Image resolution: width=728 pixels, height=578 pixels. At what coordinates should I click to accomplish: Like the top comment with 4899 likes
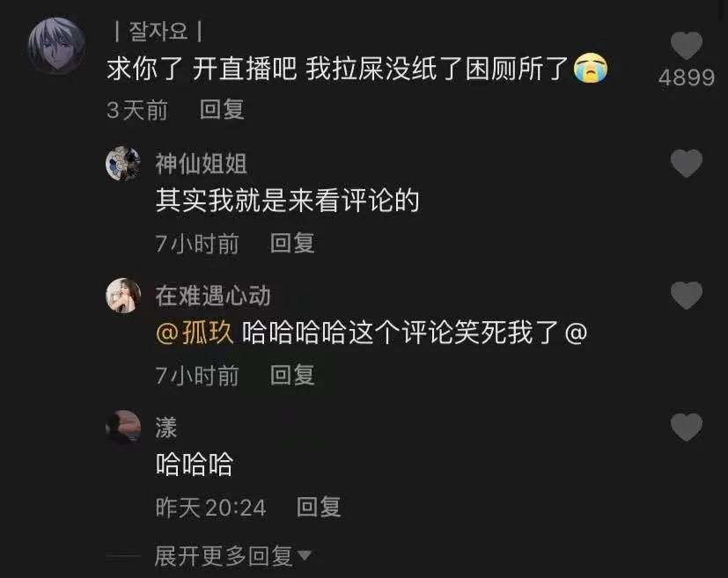687,46
